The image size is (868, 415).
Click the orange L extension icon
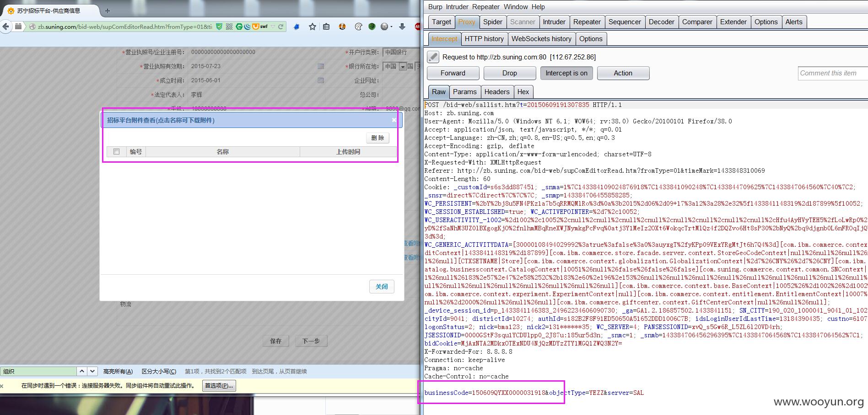(x=342, y=27)
